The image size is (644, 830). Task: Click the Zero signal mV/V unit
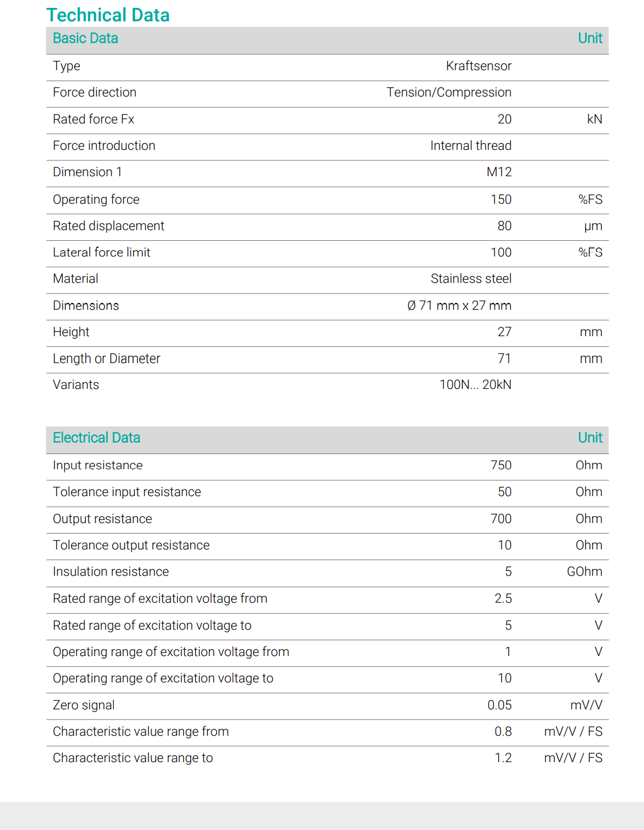(x=586, y=705)
